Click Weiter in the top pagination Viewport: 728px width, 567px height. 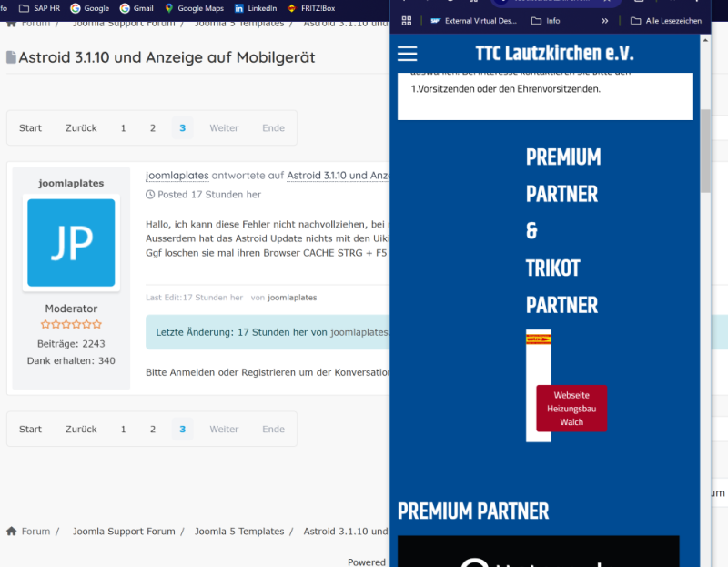coord(224,128)
